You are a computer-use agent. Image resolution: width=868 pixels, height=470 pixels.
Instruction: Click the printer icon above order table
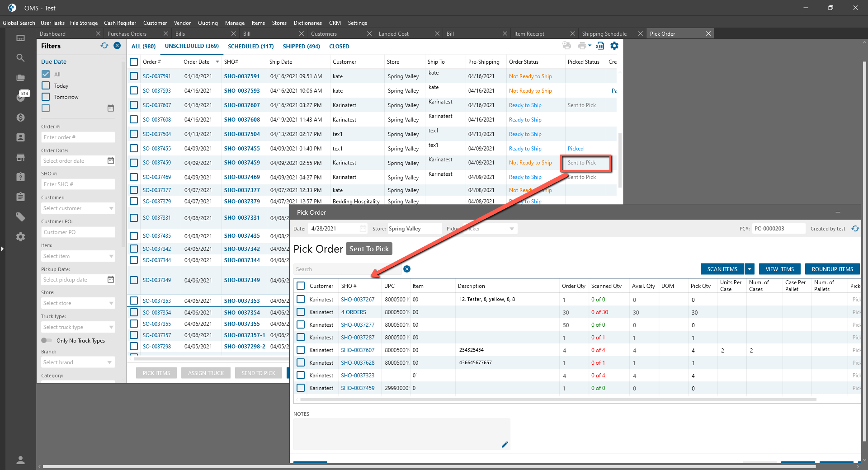(582, 46)
